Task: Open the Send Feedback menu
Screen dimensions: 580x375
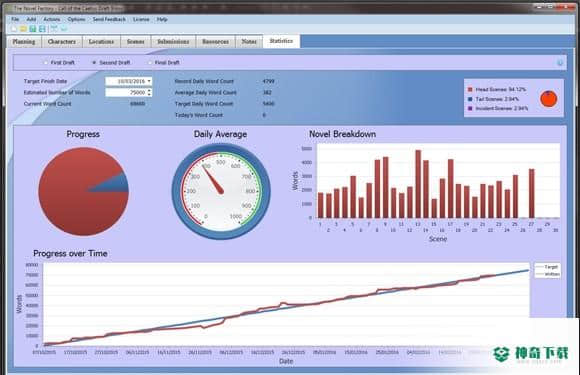Action: 109,19
